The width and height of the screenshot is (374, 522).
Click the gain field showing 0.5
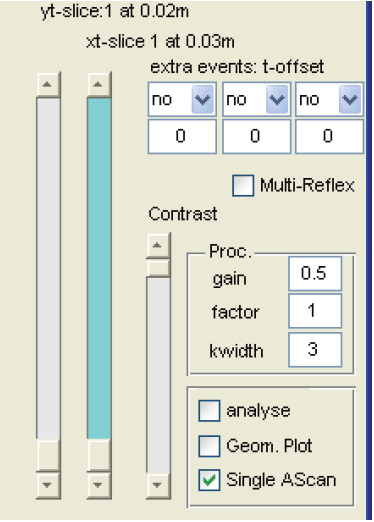[x=315, y=274]
